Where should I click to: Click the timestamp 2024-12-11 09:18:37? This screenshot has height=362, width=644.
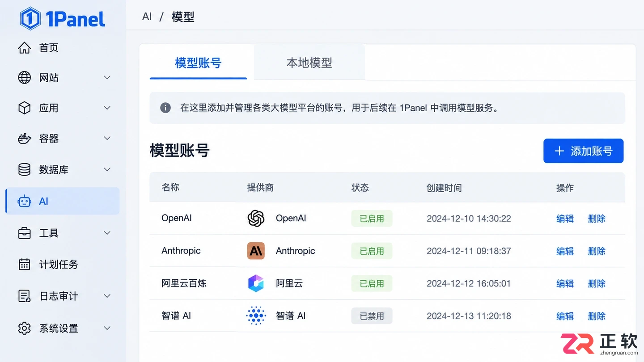[x=469, y=251]
